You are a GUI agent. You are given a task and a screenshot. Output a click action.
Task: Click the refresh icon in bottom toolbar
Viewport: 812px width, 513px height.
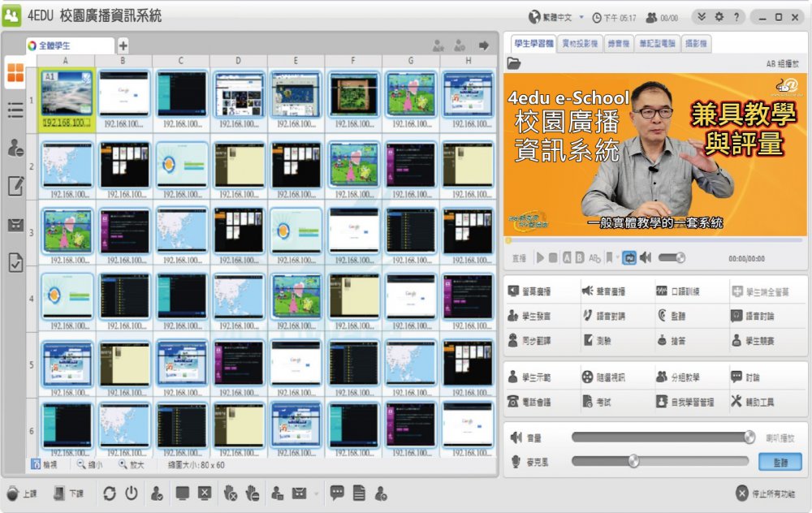pos(110,493)
